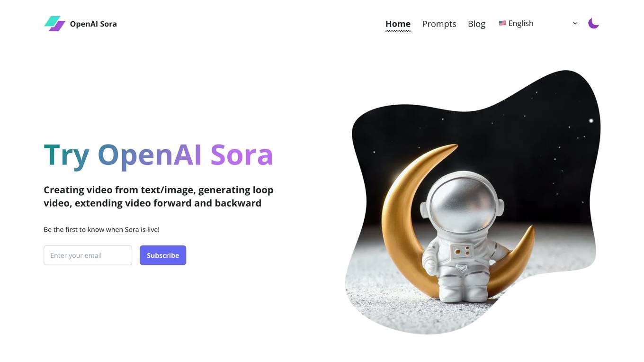Click the US flag icon
This screenshot has height=362, width=644.
pyautogui.click(x=502, y=23)
